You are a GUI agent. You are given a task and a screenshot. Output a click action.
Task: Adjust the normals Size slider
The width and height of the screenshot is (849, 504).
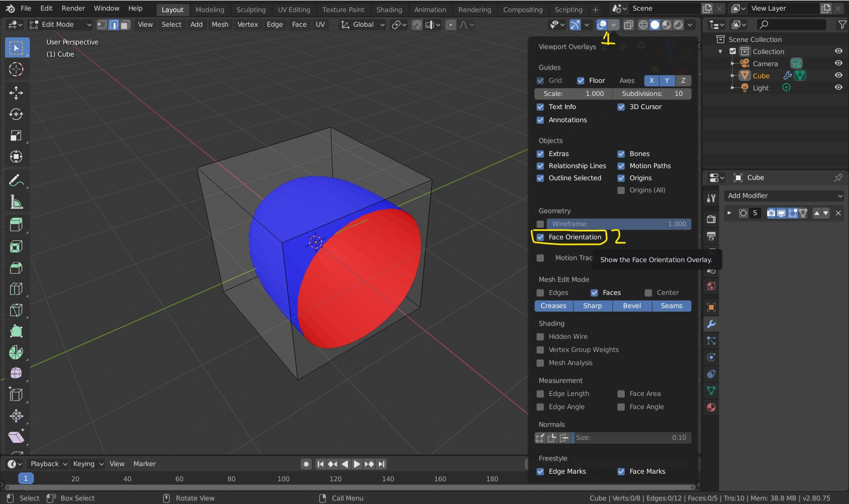tap(631, 438)
